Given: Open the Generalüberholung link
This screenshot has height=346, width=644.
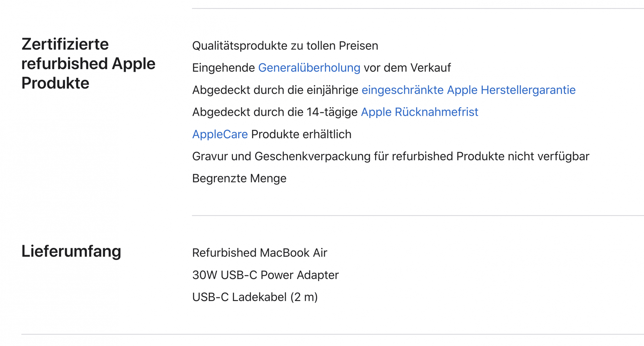Looking at the screenshot, I should point(309,68).
